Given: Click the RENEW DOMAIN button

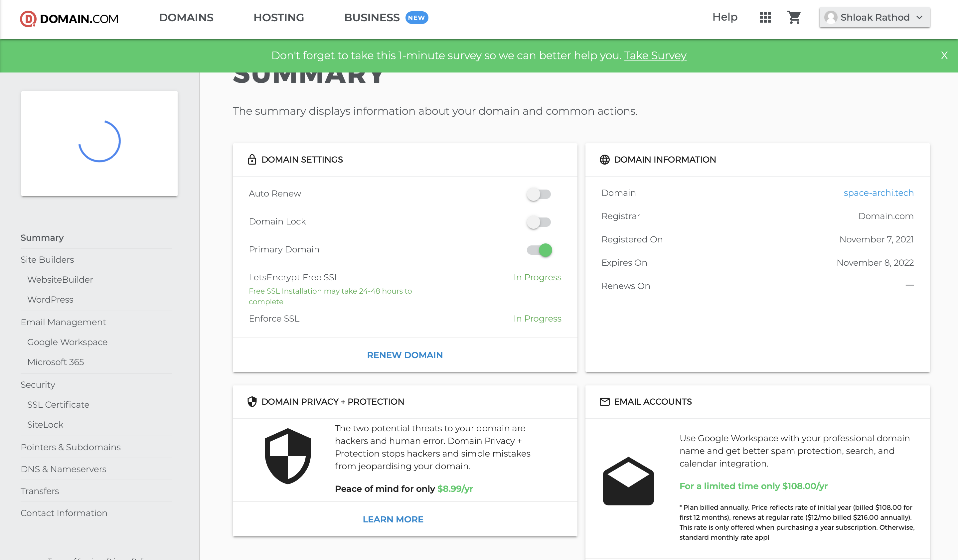Looking at the screenshot, I should pyautogui.click(x=405, y=355).
